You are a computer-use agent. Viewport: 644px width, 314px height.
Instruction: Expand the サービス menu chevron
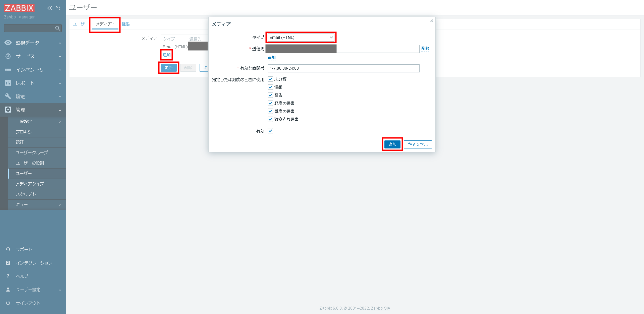(60, 56)
